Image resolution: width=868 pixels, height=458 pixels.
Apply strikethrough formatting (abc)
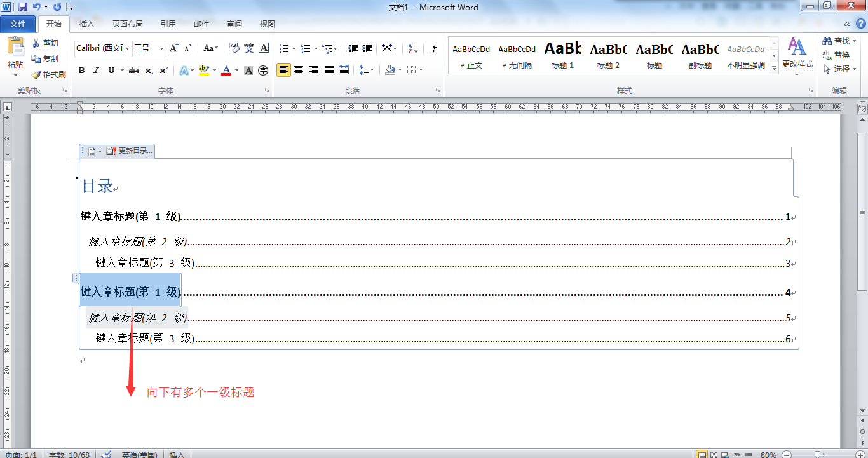(x=134, y=71)
